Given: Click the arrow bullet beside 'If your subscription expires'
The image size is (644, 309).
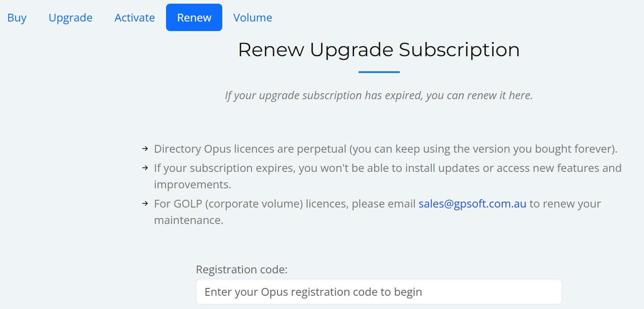Looking at the screenshot, I should 145,168.
